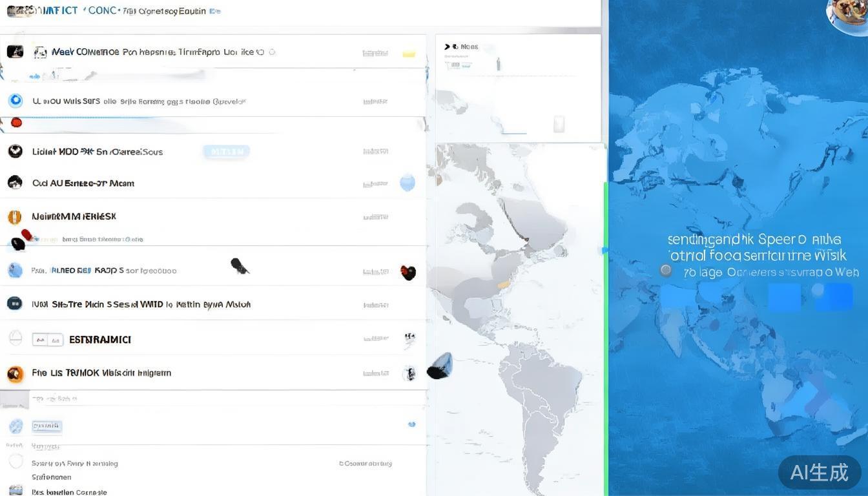Toggle the gray dot left of the blue panel text
Image resolution: width=868 pixels, height=496 pixels.
[666, 271]
